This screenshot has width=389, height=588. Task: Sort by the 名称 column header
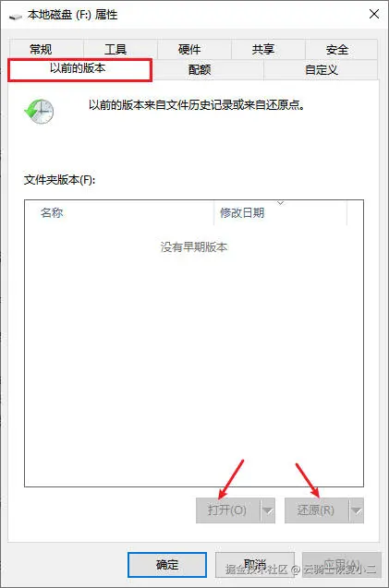[x=119, y=212]
